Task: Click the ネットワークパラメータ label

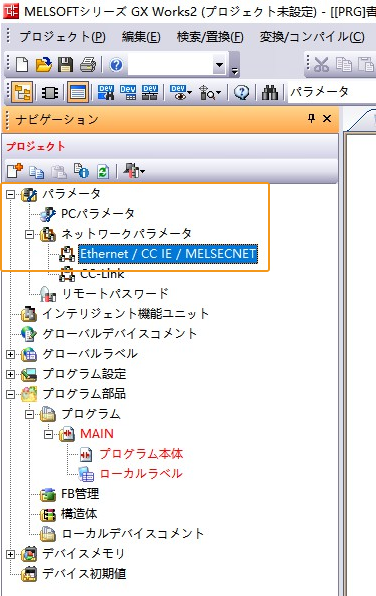Action: click(x=127, y=234)
